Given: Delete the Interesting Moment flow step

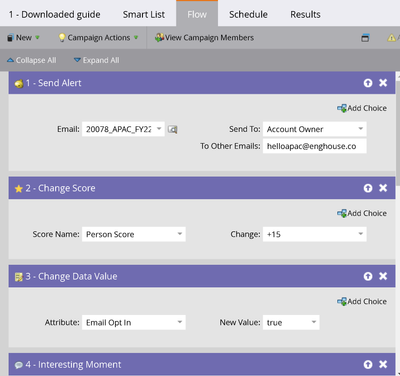Looking at the screenshot, I should point(383,364).
